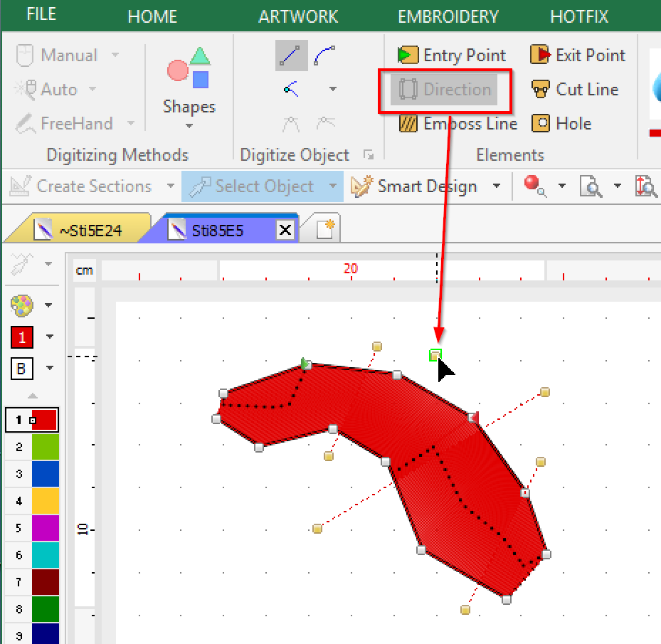Open the Smart Design dropdown arrow
Viewport: 661px width, 644px height.
[x=496, y=186]
